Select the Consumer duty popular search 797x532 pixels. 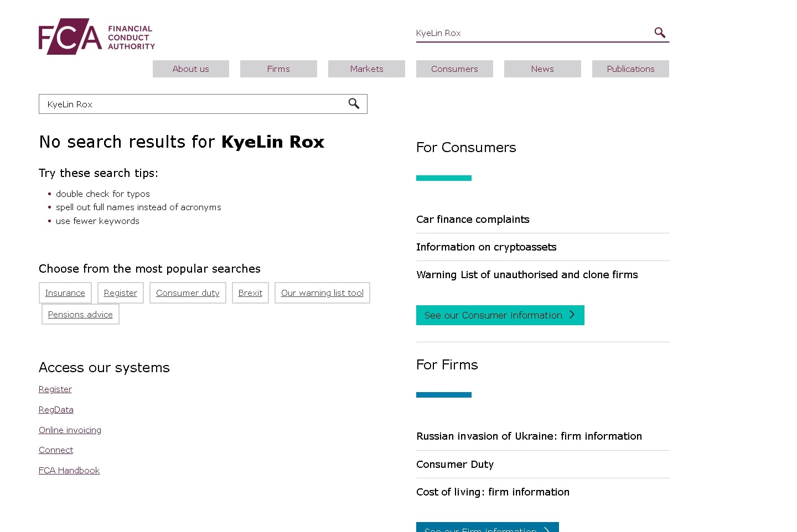pyautogui.click(x=188, y=293)
